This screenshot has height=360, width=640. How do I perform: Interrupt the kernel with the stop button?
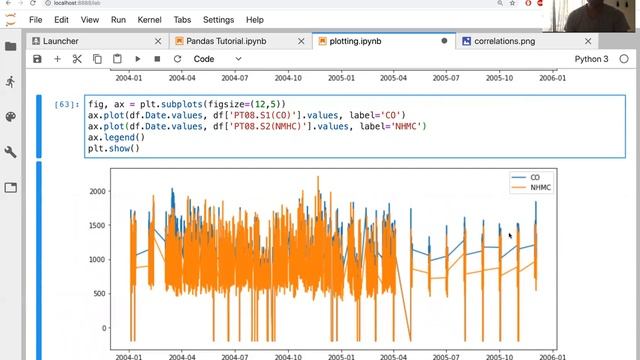click(x=157, y=59)
